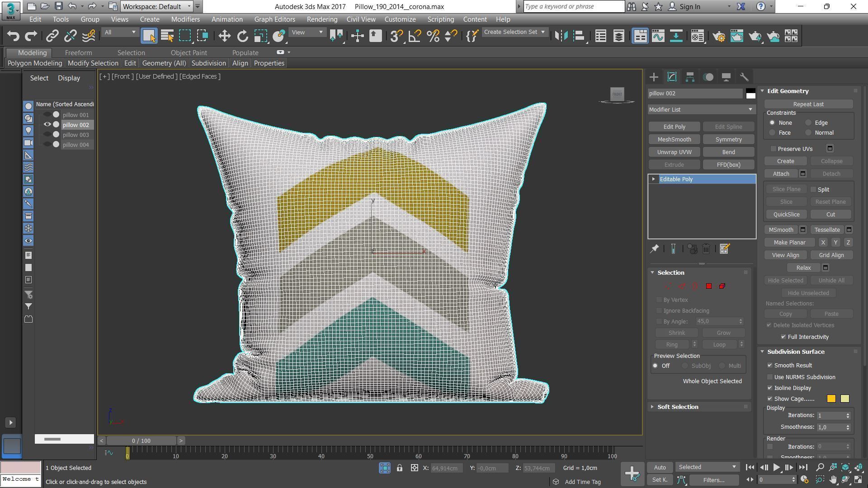Screen dimensions: 868x488
Task: Click the Mirror tool icon
Action: [x=561, y=36]
